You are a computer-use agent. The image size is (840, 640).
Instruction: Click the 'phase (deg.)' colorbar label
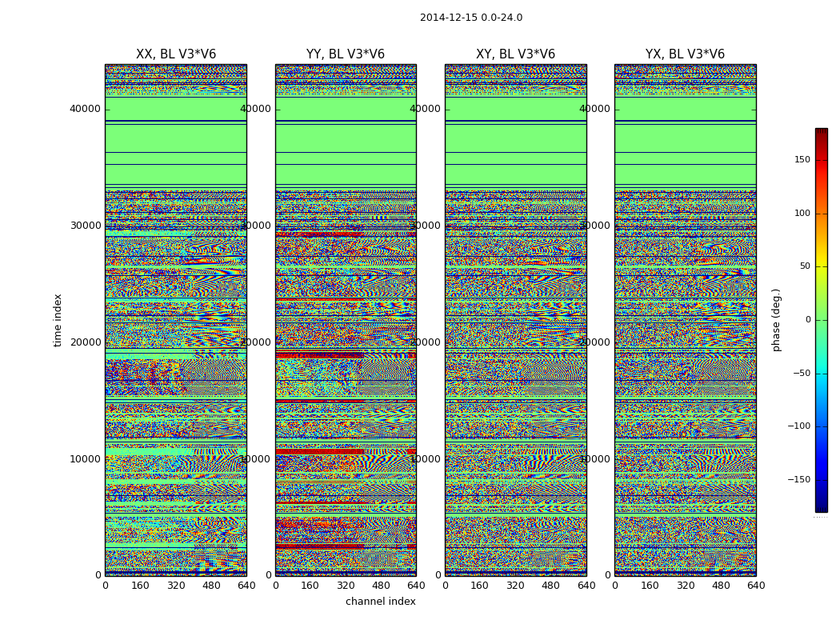[x=777, y=320]
